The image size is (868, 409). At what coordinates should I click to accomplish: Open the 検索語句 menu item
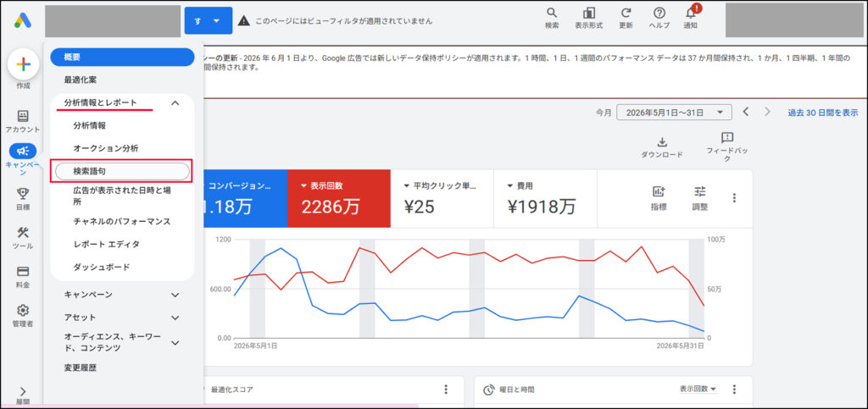click(122, 172)
